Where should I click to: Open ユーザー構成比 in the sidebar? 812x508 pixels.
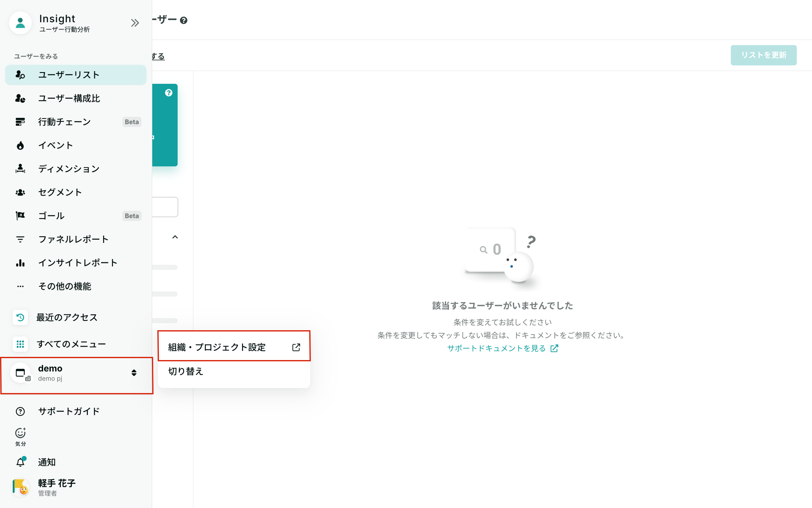coord(76,98)
